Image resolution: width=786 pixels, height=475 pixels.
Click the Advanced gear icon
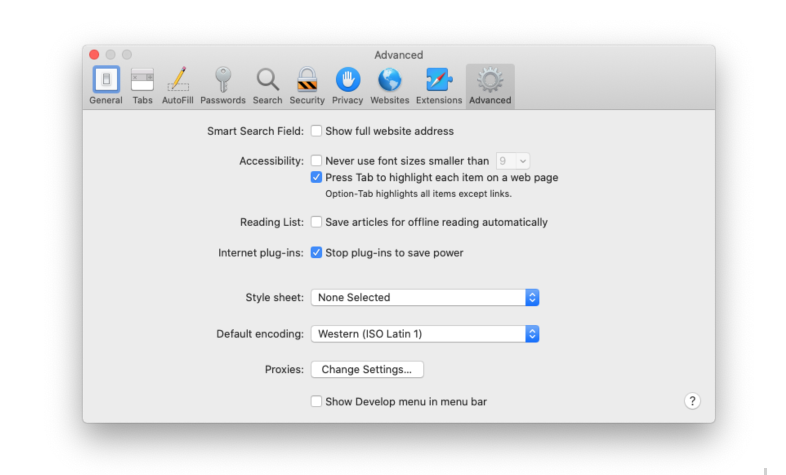click(489, 81)
